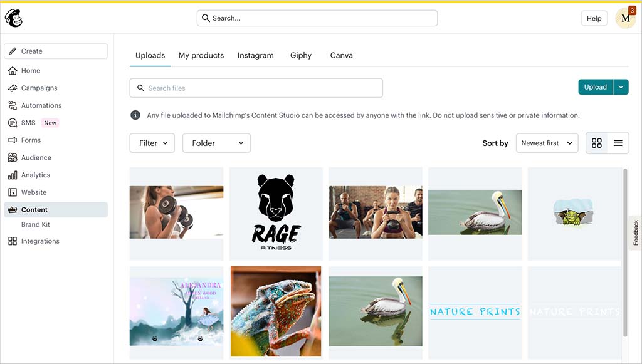Go to Home in sidebar
The image size is (642, 364).
coord(31,70)
